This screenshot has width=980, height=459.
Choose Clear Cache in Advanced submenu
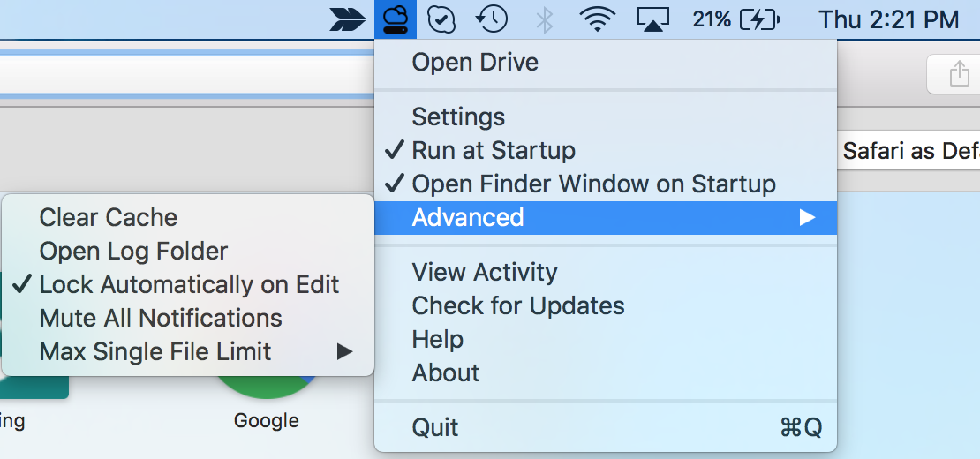click(109, 217)
